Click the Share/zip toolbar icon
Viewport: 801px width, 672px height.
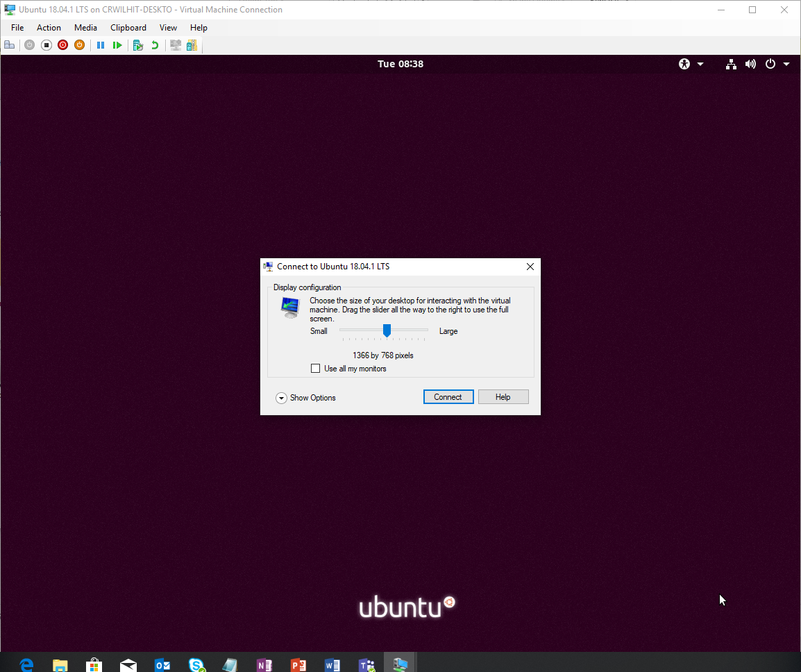(192, 45)
